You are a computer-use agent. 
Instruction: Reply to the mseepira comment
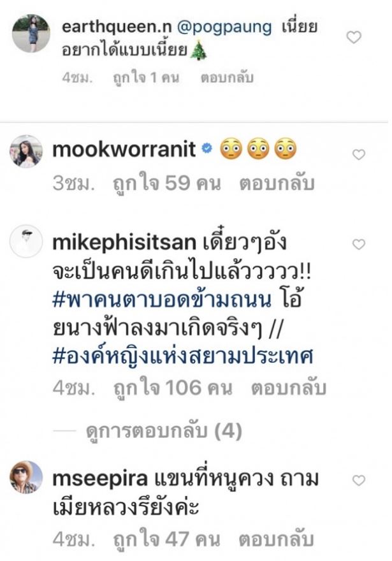tap(276, 540)
